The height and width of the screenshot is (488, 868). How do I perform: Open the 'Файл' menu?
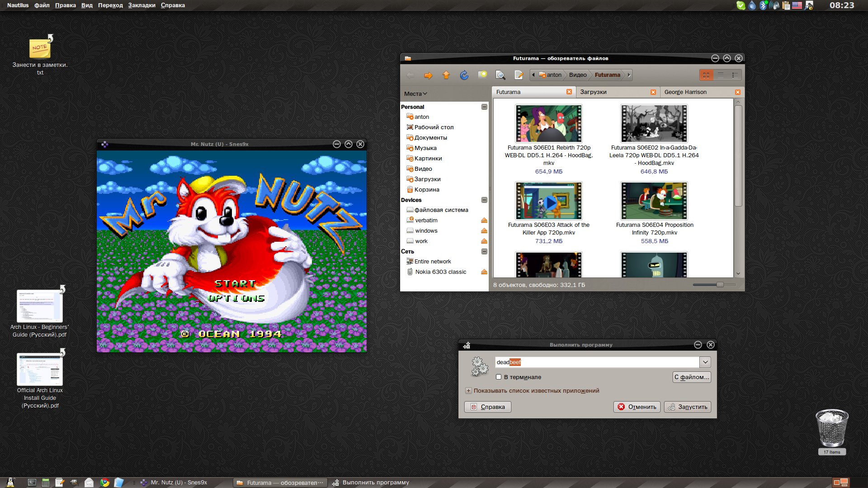(x=42, y=5)
